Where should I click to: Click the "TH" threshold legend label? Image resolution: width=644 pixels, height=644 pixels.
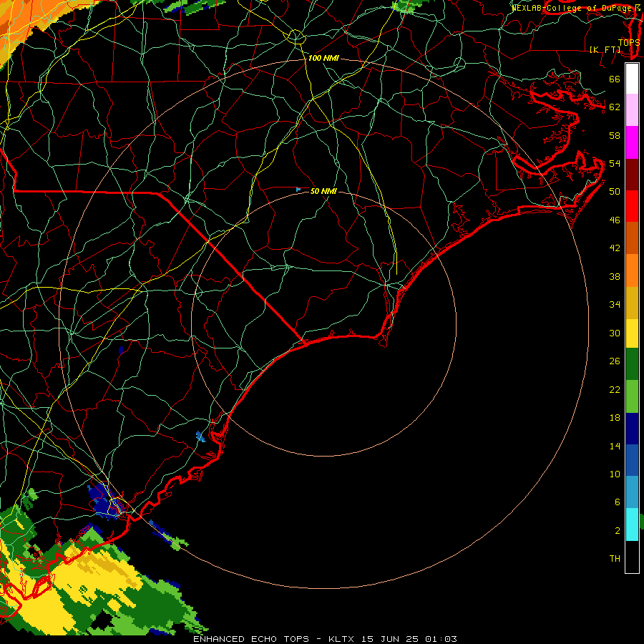tap(615, 559)
